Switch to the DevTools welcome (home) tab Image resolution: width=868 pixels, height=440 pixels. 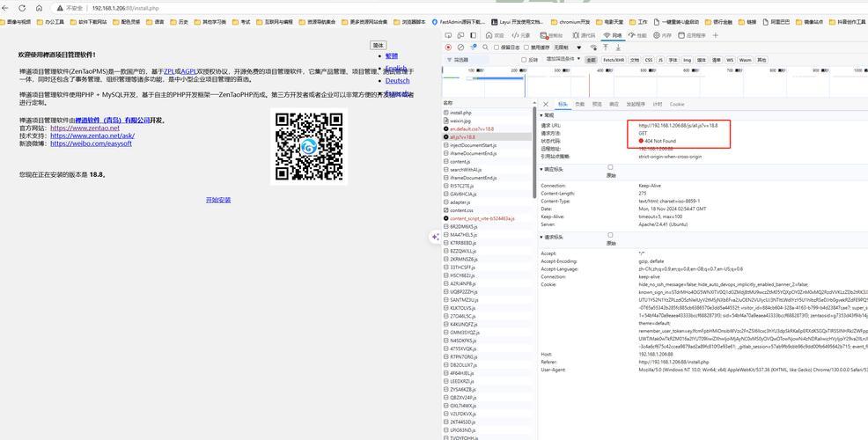click(x=495, y=35)
